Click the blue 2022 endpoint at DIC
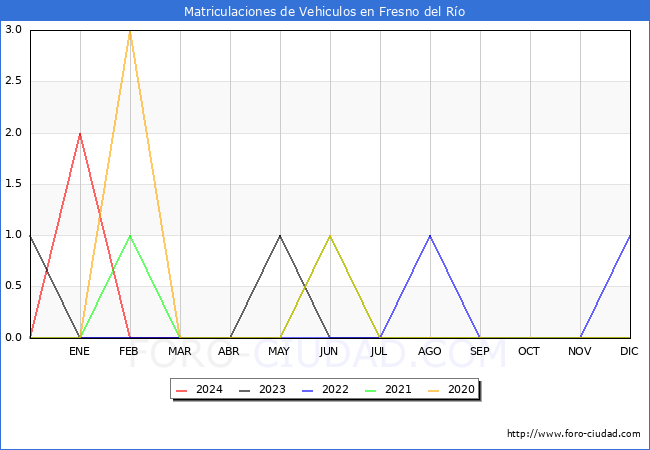 click(x=630, y=236)
